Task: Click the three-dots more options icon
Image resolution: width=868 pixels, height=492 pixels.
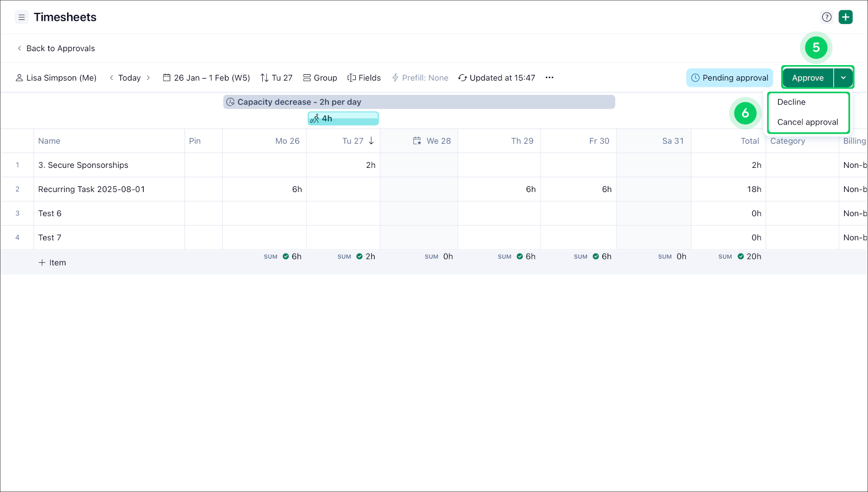Action: (x=549, y=78)
